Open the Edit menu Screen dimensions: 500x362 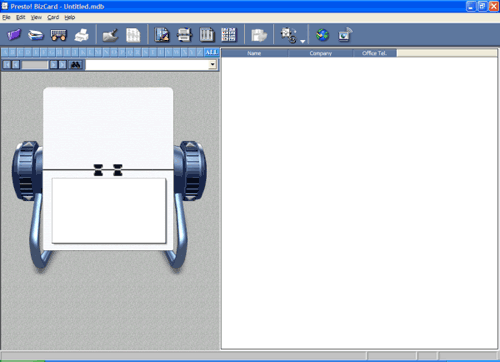tap(21, 17)
